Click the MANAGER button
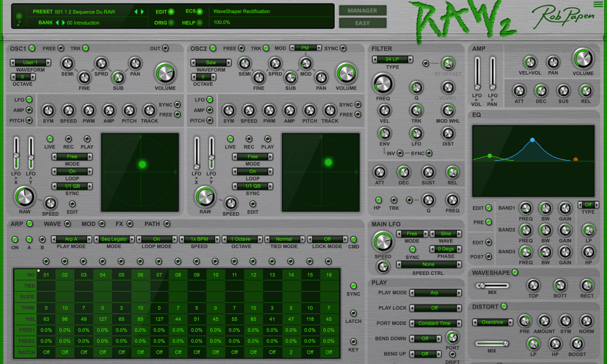 (362, 11)
